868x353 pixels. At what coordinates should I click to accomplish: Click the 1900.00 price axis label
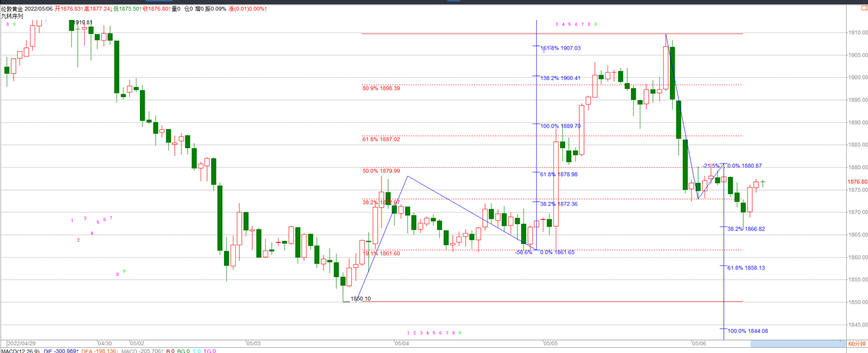pyautogui.click(x=857, y=78)
